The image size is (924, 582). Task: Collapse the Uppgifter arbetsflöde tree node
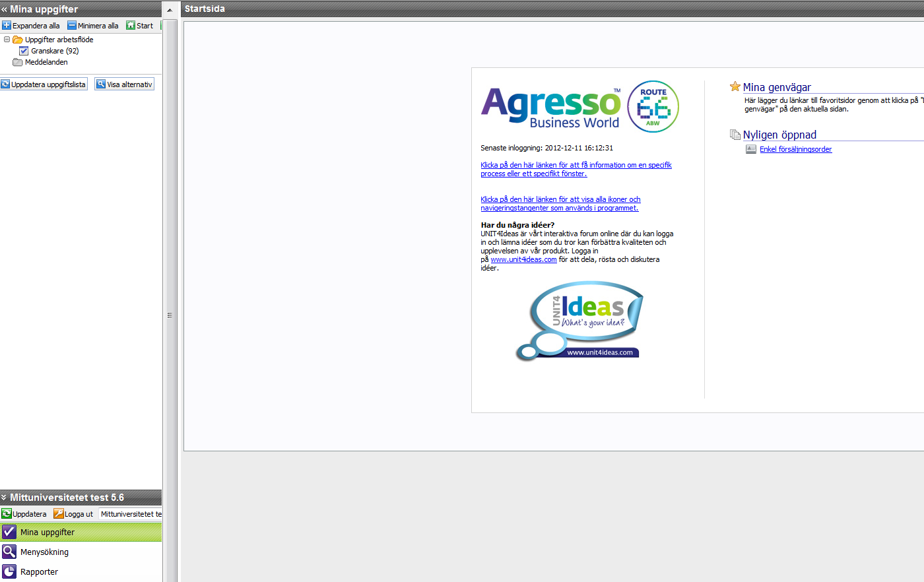(x=7, y=40)
